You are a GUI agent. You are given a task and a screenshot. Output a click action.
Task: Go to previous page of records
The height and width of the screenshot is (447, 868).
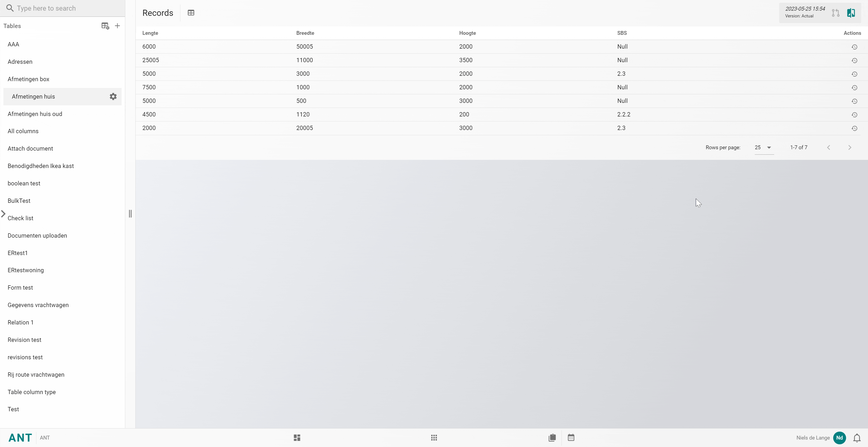[x=829, y=147]
